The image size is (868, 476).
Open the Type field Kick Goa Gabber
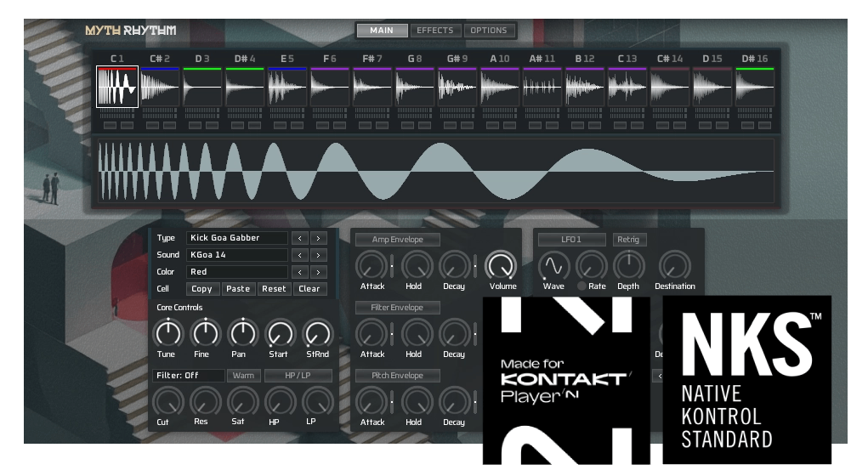coord(237,238)
